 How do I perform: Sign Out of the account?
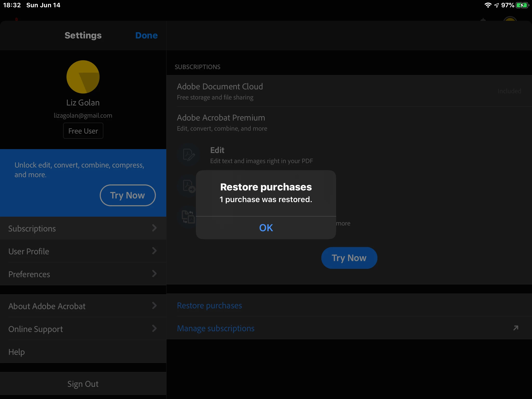[x=83, y=384]
